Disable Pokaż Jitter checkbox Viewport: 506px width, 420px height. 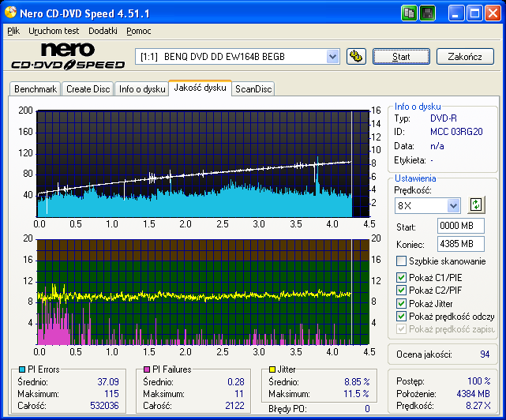click(x=401, y=303)
